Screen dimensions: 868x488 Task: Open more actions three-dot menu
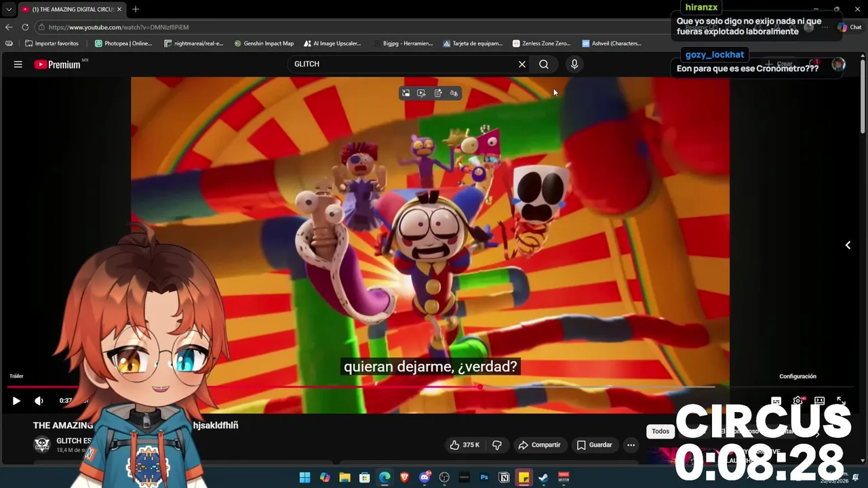pos(631,445)
